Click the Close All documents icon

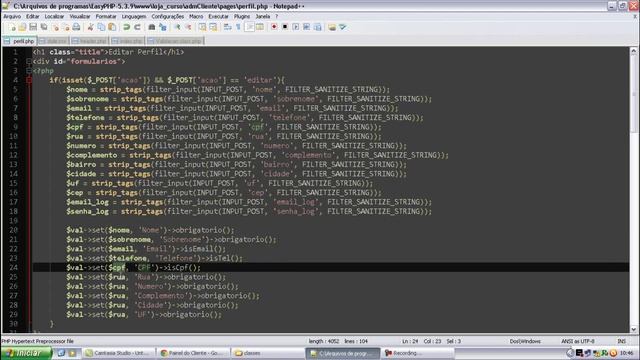[66, 27]
